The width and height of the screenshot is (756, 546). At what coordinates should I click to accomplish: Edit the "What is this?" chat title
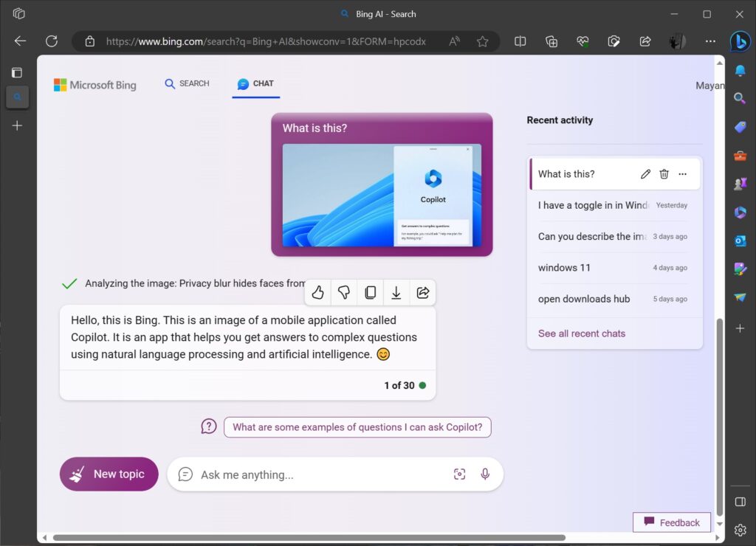point(645,173)
